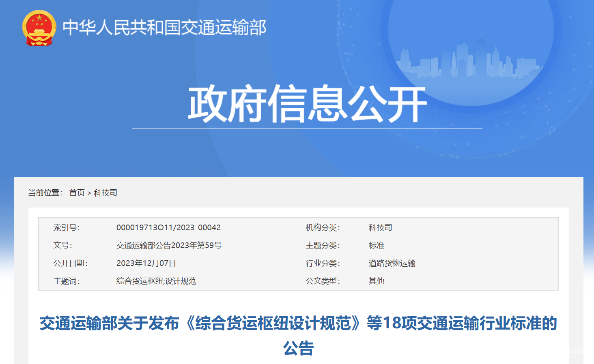Open the 中华人民共和国交通运输部 site title
Viewport: 594px width, 364px height.
(x=164, y=28)
